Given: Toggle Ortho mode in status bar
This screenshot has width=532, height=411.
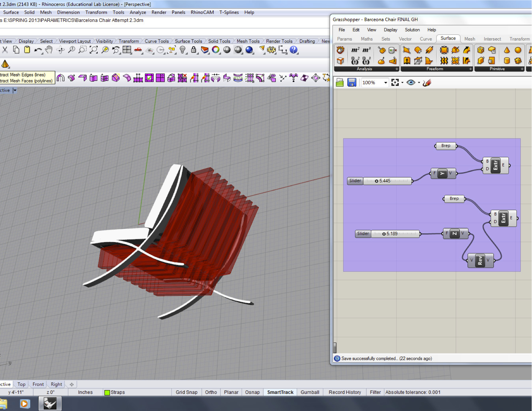Looking at the screenshot, I should (211, 392).
